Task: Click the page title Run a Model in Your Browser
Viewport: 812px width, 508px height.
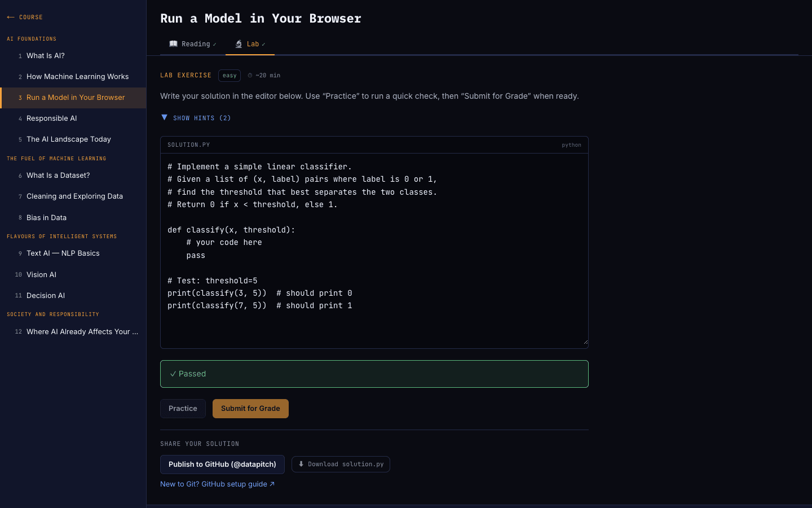Action: click(261, 19)
